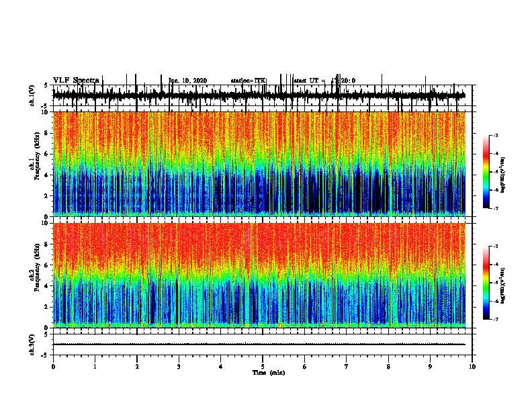The height and width of the screenshot is (411, 532).
Task: Click the 'start UT =' header text
Action: pyautogui.click(x=310, y=81)
